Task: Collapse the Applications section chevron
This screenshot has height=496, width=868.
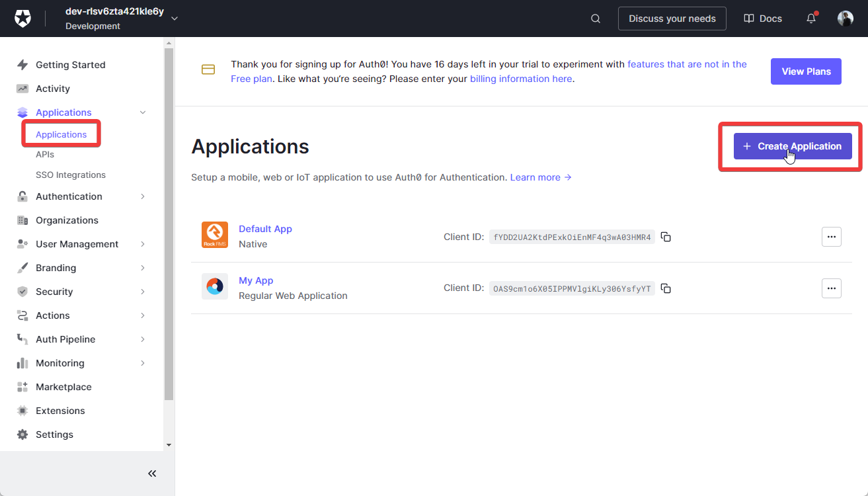Action: coord(143,112)
